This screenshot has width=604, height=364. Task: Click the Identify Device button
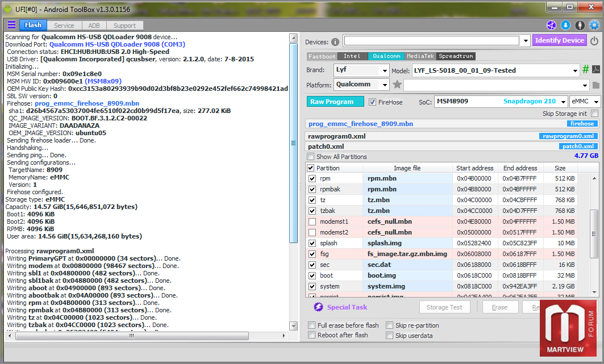[x=559, y=40]
